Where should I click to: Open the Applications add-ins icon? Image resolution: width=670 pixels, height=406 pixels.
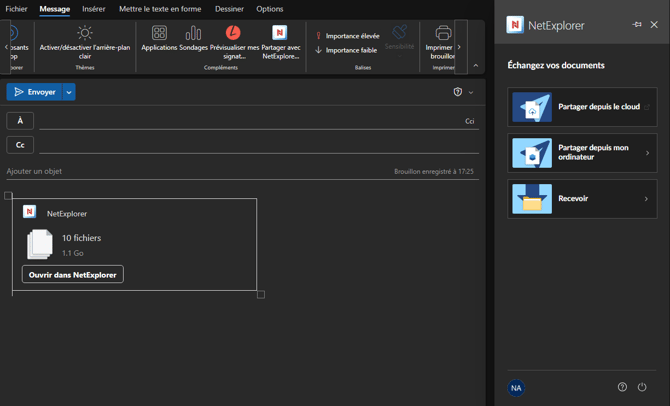(x=159, y=33)
